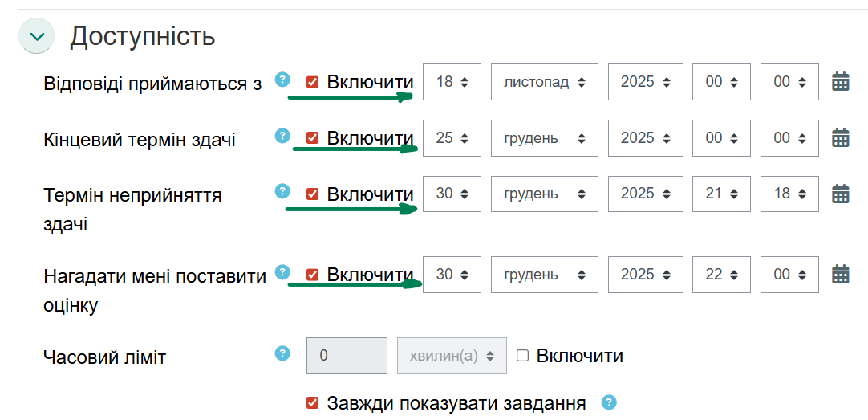
Task: Open day dropdown showing 25
Action: coord(452,138)
